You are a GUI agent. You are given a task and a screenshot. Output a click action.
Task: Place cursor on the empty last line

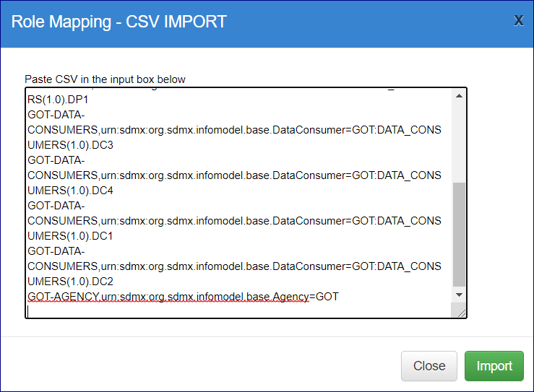pyautogui.click(x=145, y=311)
